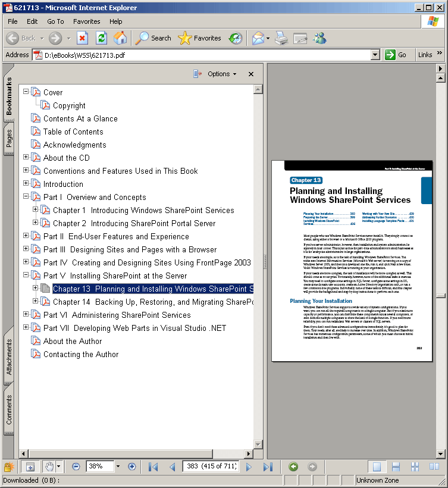Click the Go button next to address

click(x=396, y=55)
